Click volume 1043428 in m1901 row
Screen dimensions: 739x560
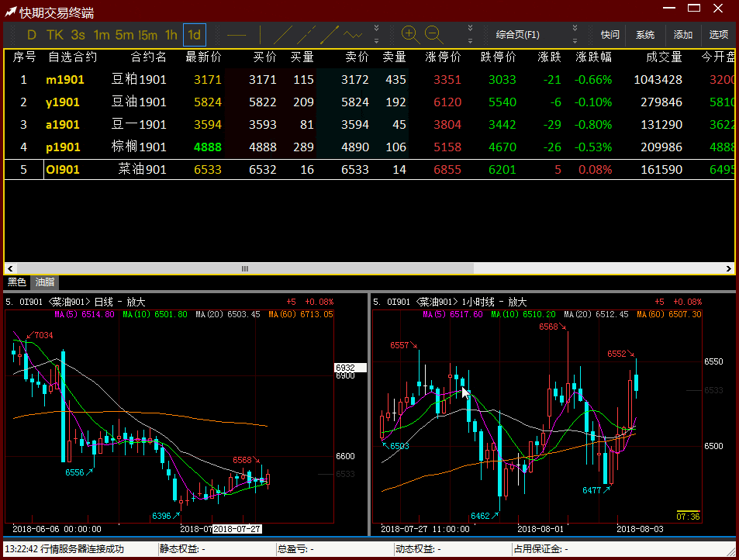pyautogui.click(x=658, y=79)
